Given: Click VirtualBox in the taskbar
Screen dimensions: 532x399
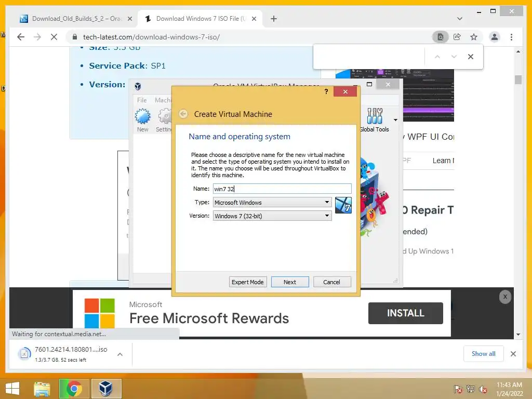Looking at the screenshot, I should click(106, 389).
